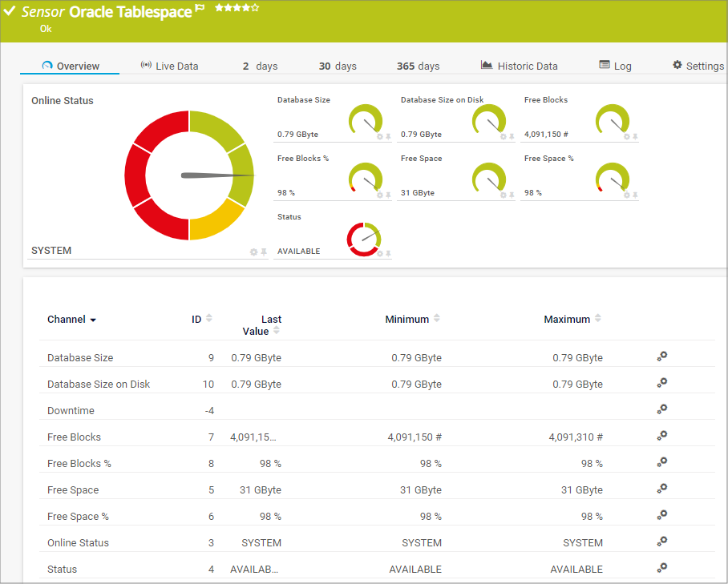Switch to the Live Data tab
Screen dimensions: 728x584
point(169,66)
